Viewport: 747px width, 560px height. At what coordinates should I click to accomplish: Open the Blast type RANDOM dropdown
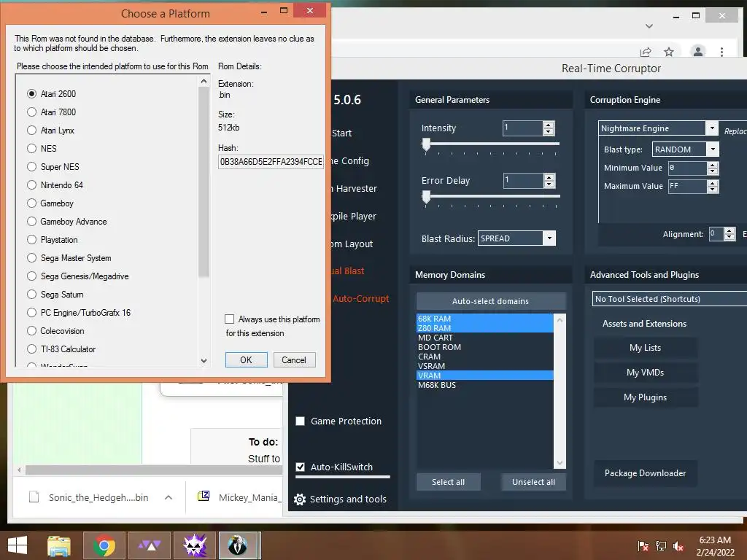coord(713,149)
